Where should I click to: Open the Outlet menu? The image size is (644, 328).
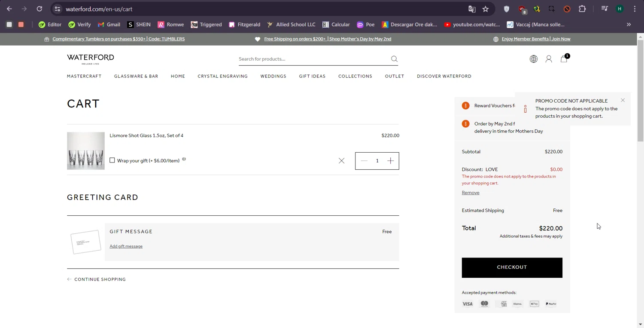[395, 76]
